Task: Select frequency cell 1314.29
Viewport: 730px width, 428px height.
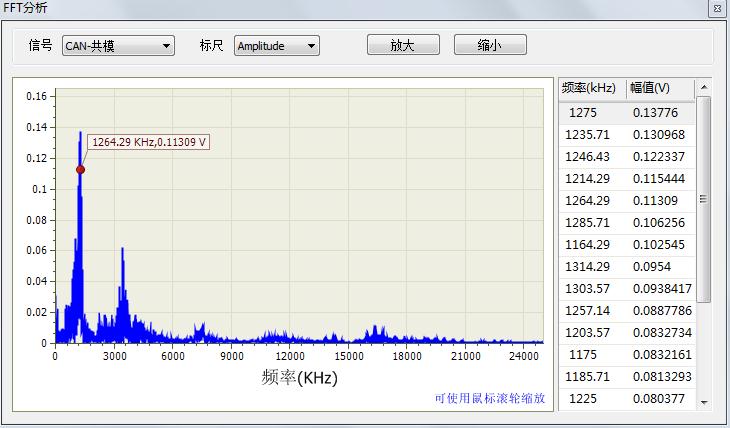Action: pos(587,266)
